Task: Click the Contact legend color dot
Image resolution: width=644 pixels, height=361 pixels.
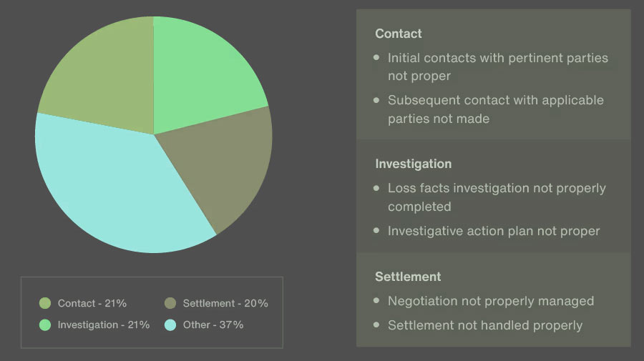Action: 45,303
